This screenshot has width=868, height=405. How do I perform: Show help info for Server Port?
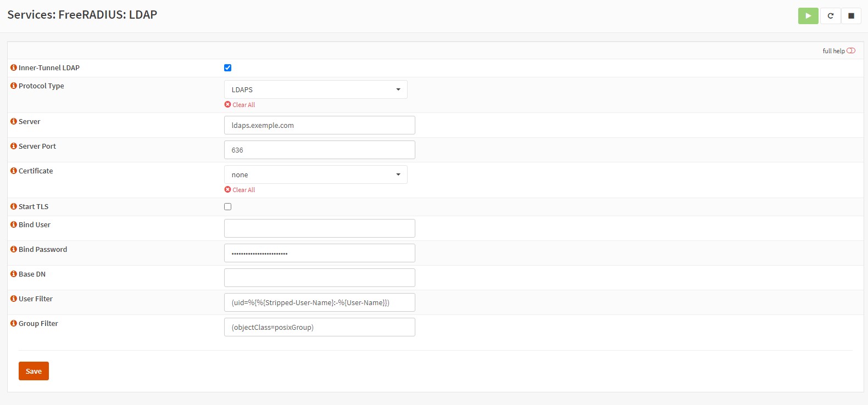point(14,146)
